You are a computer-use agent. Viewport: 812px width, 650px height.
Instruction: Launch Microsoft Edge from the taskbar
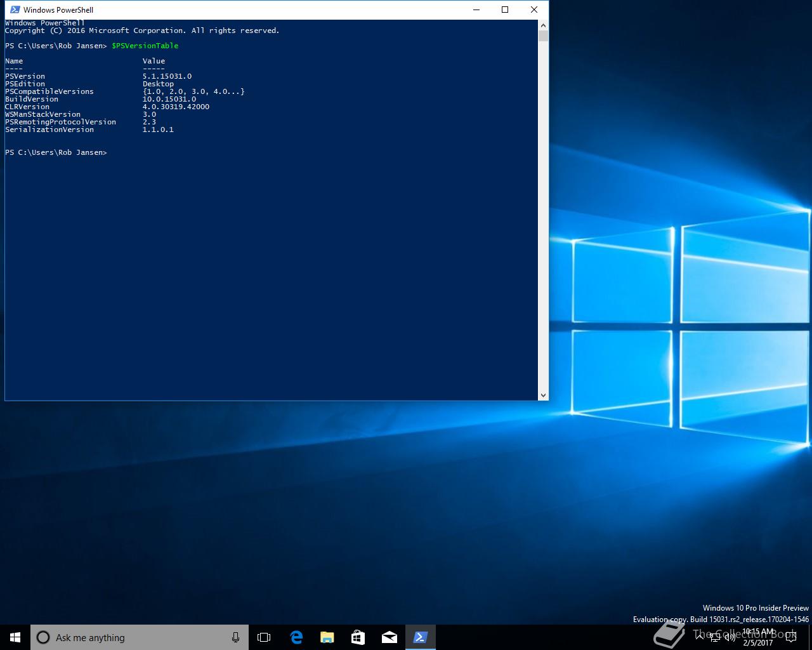[296, 637]
